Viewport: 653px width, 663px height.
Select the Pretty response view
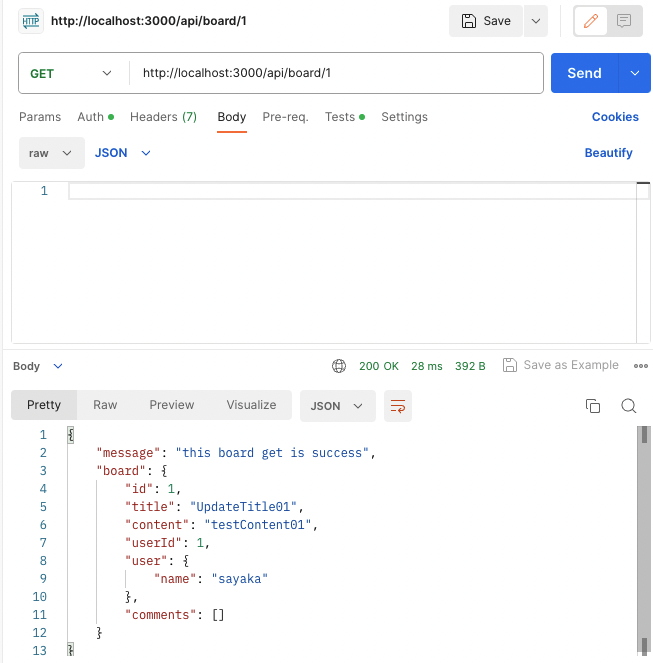44,405
